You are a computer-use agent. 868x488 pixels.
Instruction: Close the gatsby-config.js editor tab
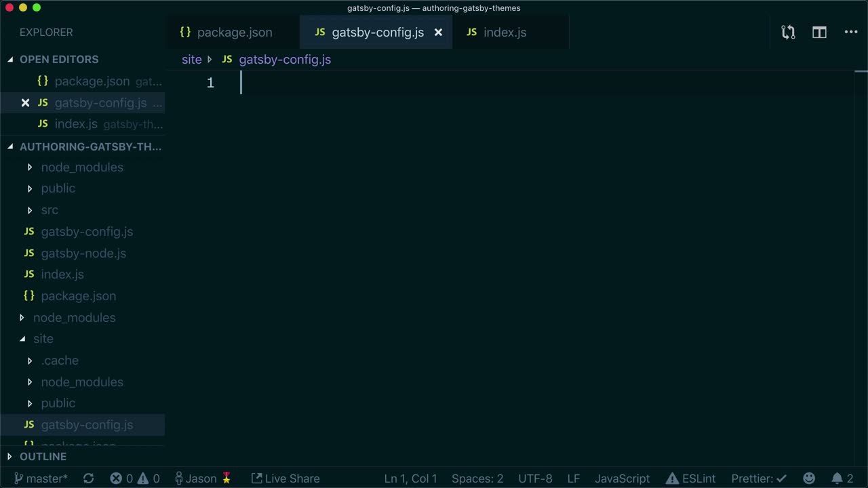(438, 32)
